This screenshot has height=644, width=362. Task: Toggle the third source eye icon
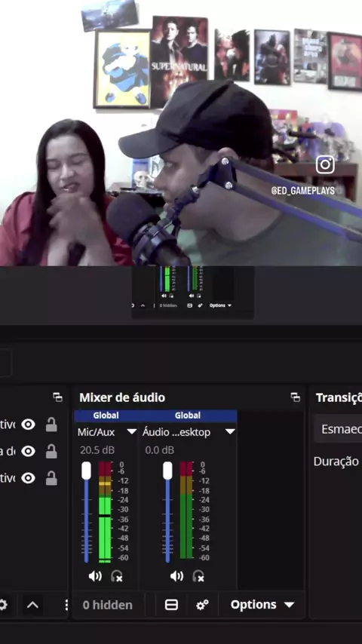(28, 478)
